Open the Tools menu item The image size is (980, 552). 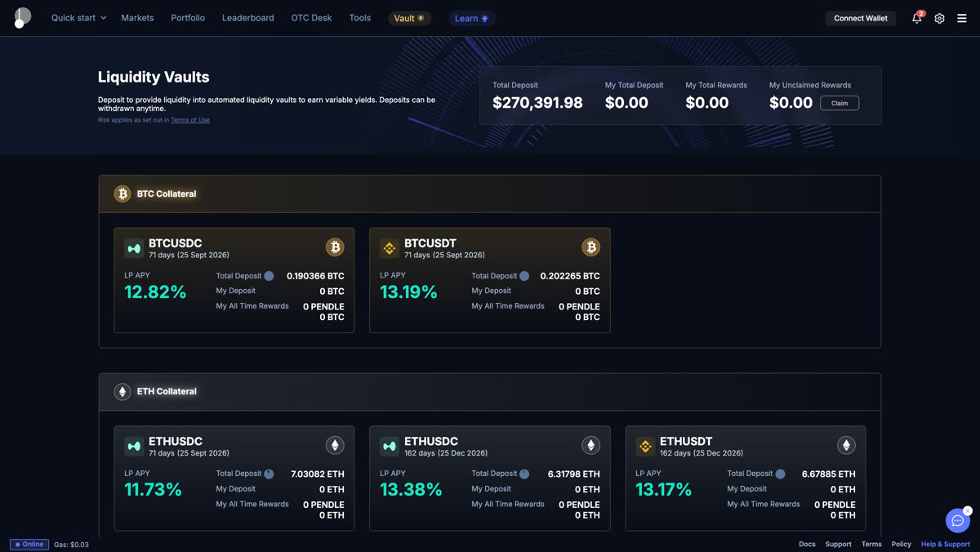[x=360, y=18]
